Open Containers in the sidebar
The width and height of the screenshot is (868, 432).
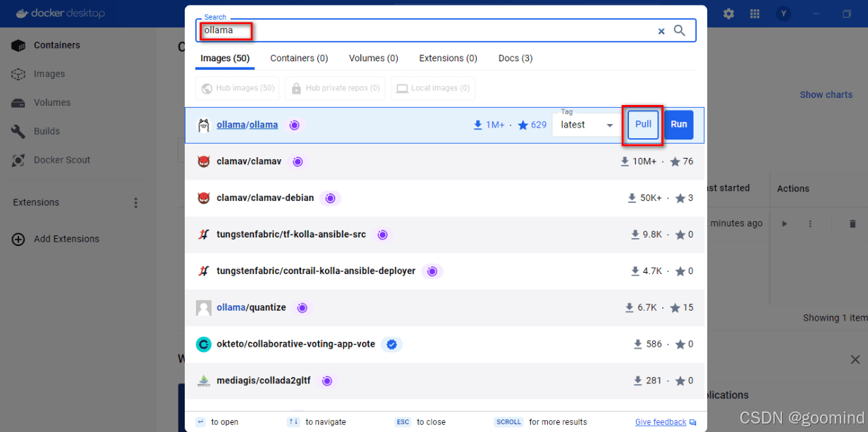pyautogui.click(x=57, y=45)
